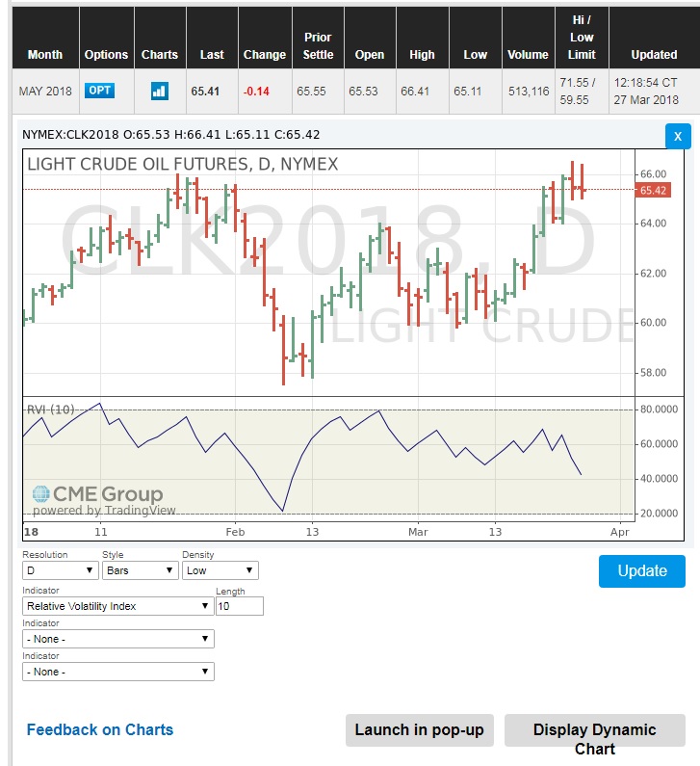Open the second Indicator dropdown set to None
700x766 pixels.
[118, 639]
